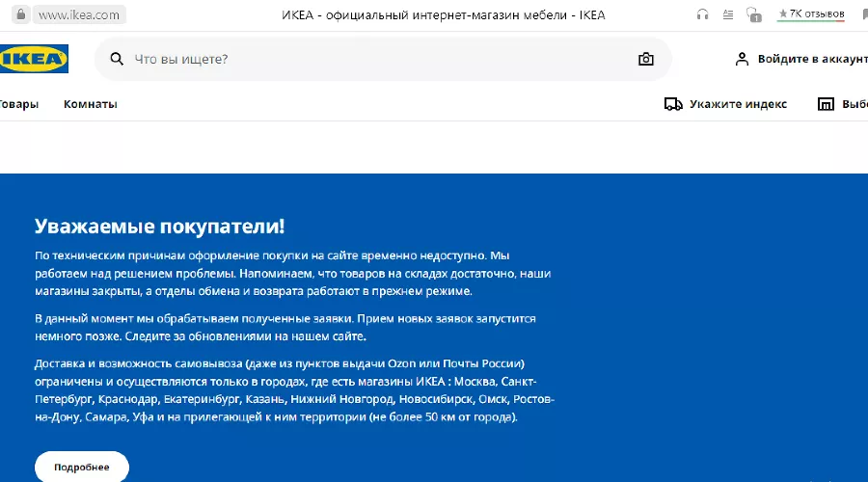Click the paragraph starting Доставка и возможность
The height and width of the screenshot is (482, 868).
tap(294, 390)
